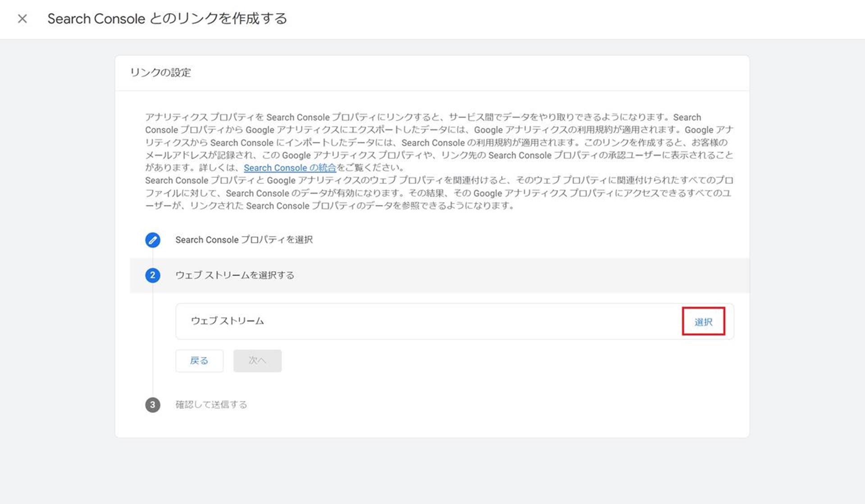The image size is (865, 504).
Task: Click the リンクの設定 card heading
Action: click(x=161, y=73)
